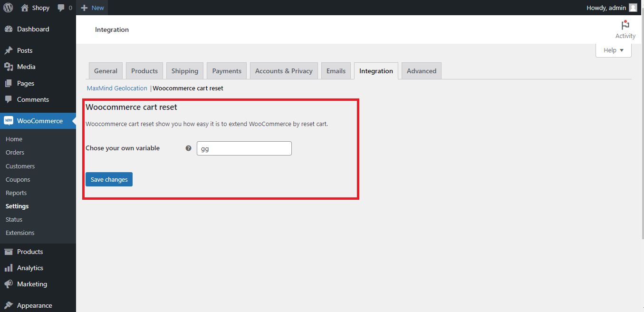Switch to the General tab
The height and width of the screenshot is (312, 644).
(106, 71)
